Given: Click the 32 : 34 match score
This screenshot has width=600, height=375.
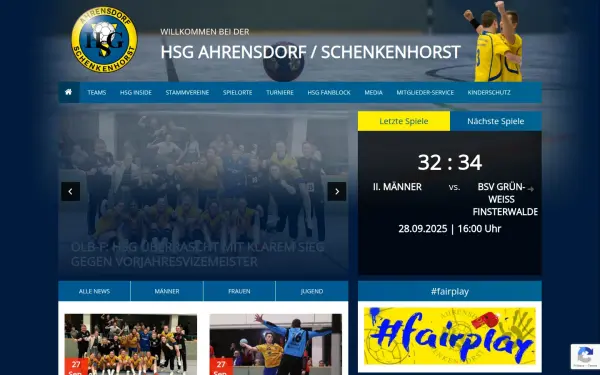Looking at the screenshot, I should (x=450, y=162).
